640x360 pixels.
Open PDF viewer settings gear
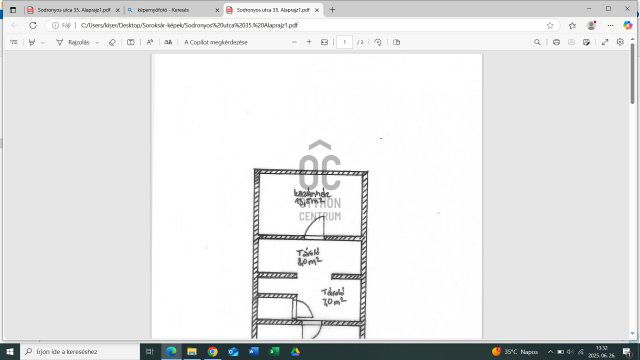point(620,42)
